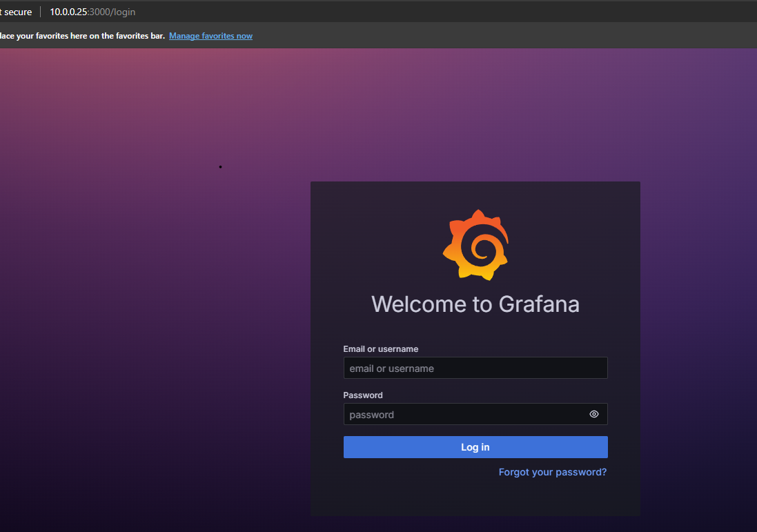The height and width of the screenshot is (532, 757).
Task: Click empty area below Forgot password link
Action: coord(475,497)
